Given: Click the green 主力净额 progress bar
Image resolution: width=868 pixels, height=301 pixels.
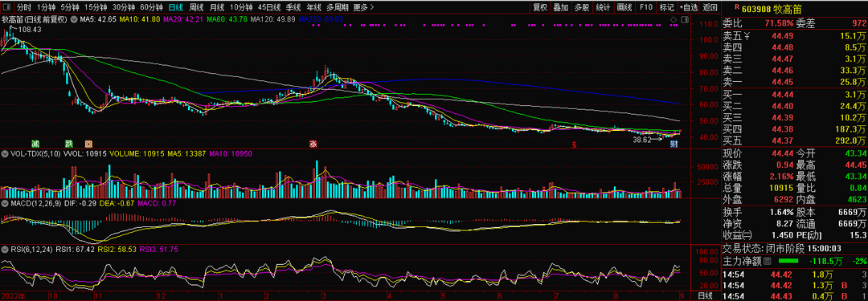Looking at the screenshot, I should (788, 261).
